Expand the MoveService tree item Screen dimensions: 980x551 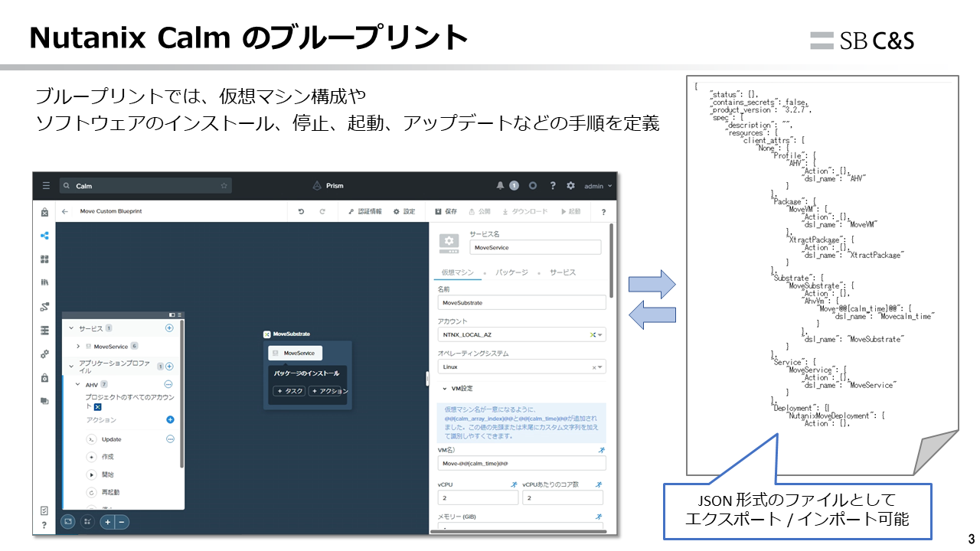point(78,346)
